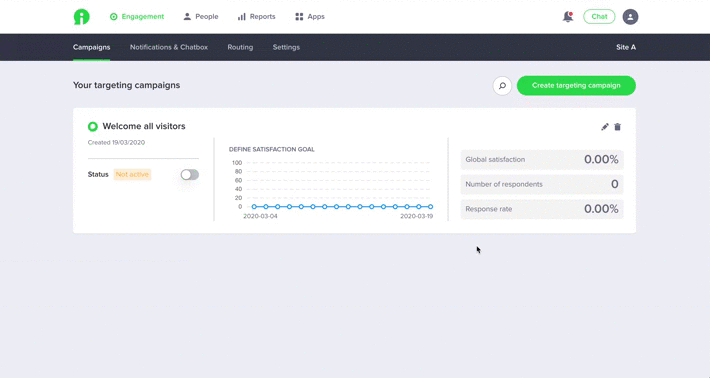Screen dimensions: 710x378
Task: Click the green iAdvize logo
Action: [82, 17]
